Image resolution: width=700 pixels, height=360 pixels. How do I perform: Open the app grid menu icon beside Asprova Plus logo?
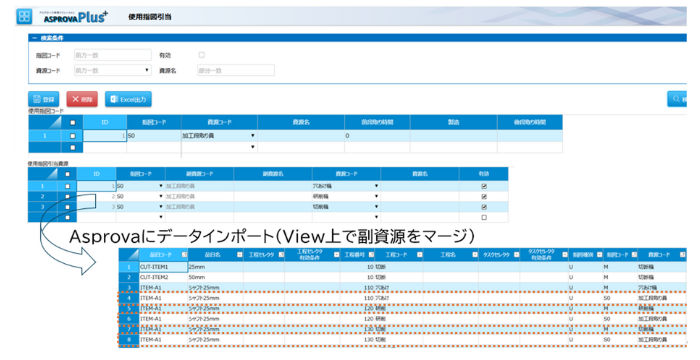pyautogui.click(x=24, y=17)
